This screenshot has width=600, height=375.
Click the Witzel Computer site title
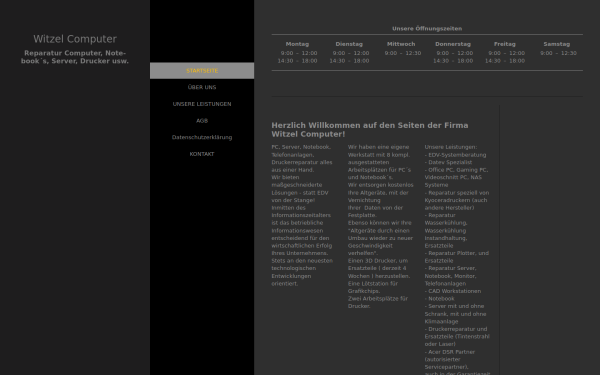(x=75, y=39)
